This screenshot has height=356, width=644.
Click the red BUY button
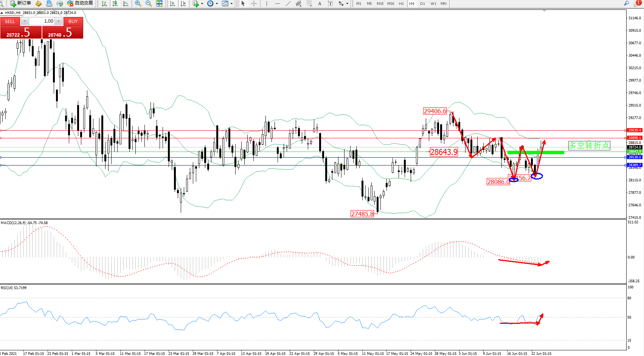73,22
